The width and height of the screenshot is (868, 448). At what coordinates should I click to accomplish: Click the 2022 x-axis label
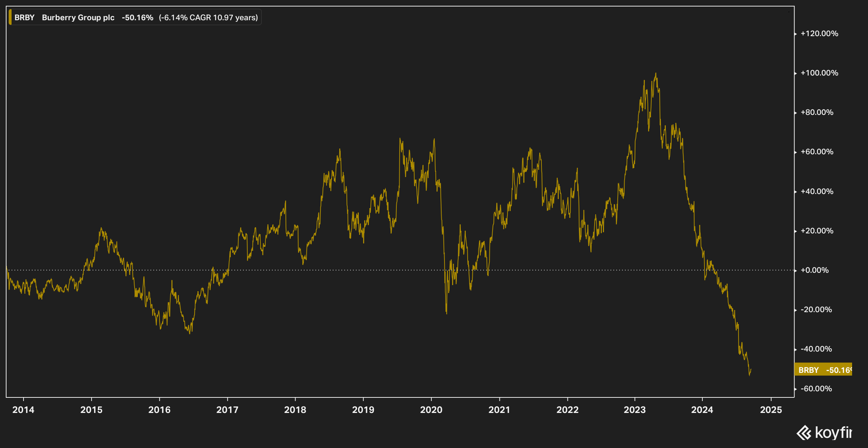[x=567, y=410]
